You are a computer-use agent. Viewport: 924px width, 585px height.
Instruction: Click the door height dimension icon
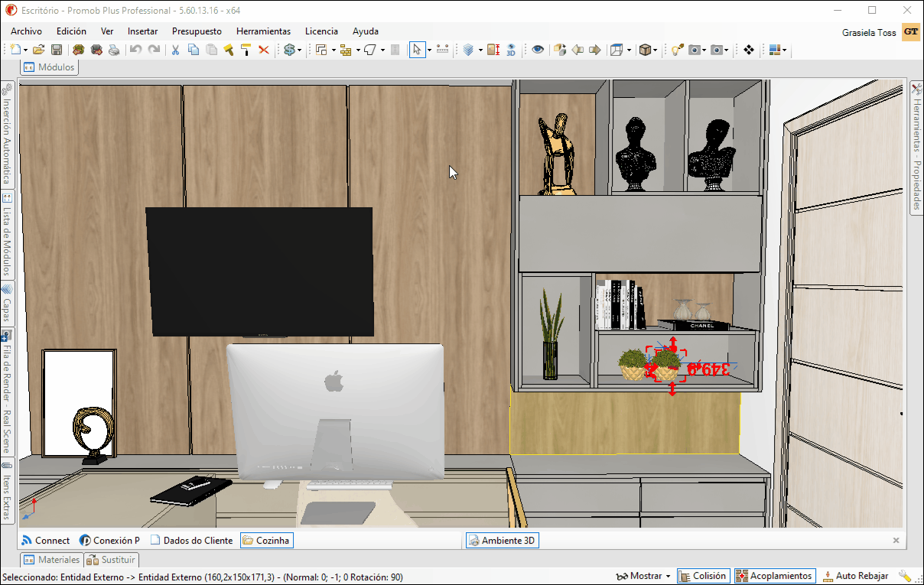pyautogui.click(x=493, y=50)
